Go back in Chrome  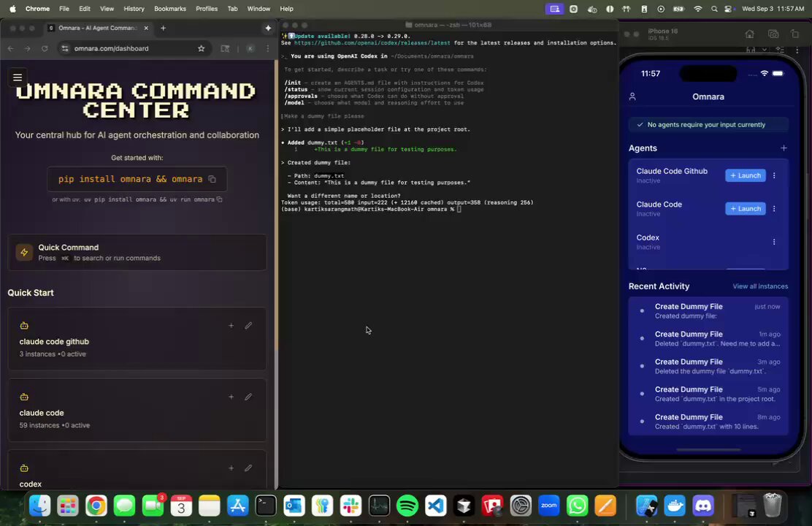11,49
